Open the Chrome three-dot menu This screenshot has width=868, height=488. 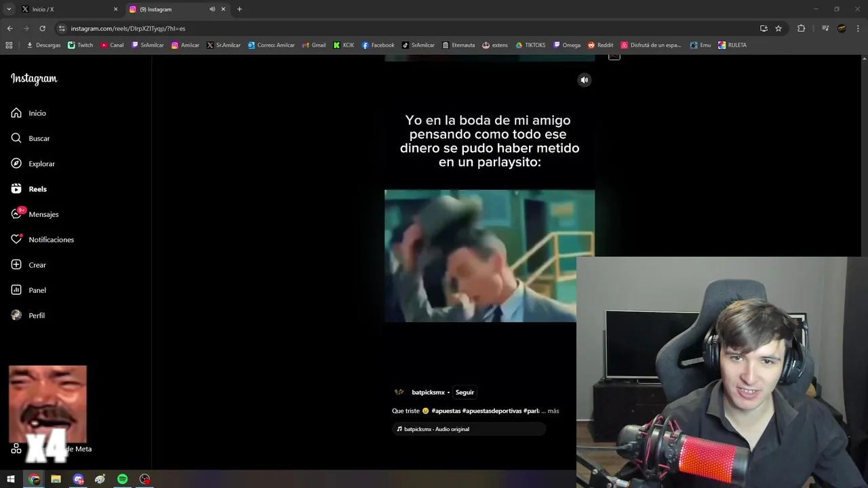tap(857, 28)
